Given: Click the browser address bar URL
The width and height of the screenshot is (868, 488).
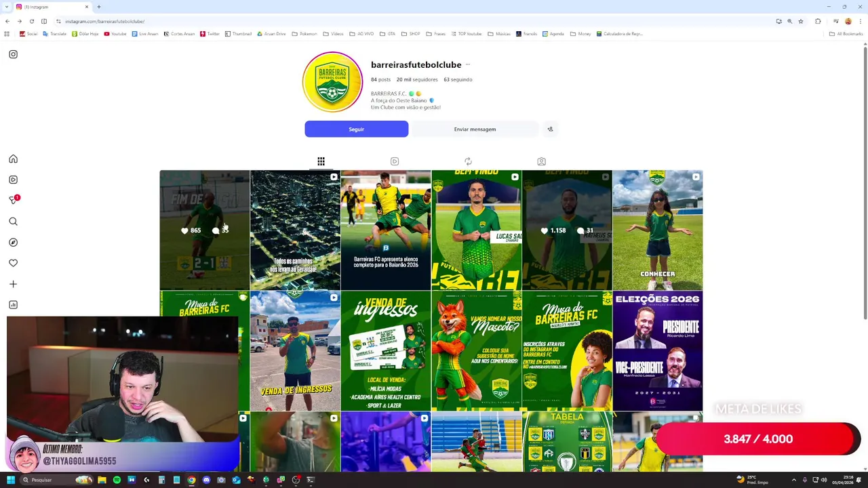Looking at the screenshot, I should click(x=104, y=21).
